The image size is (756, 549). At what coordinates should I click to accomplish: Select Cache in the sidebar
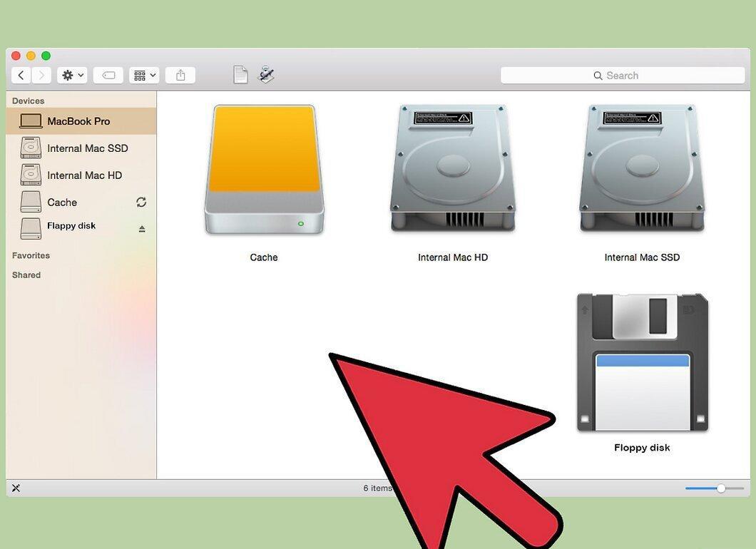[x=81, y=202]
